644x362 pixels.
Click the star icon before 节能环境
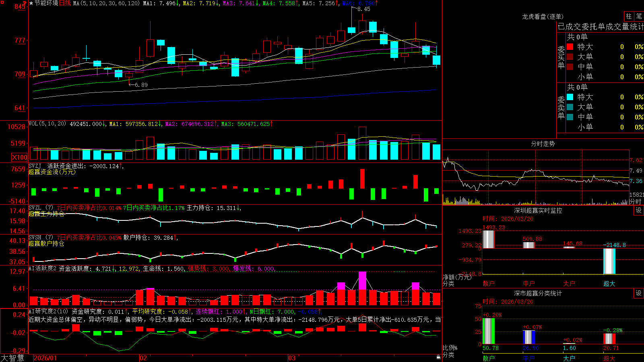point(31,3)
